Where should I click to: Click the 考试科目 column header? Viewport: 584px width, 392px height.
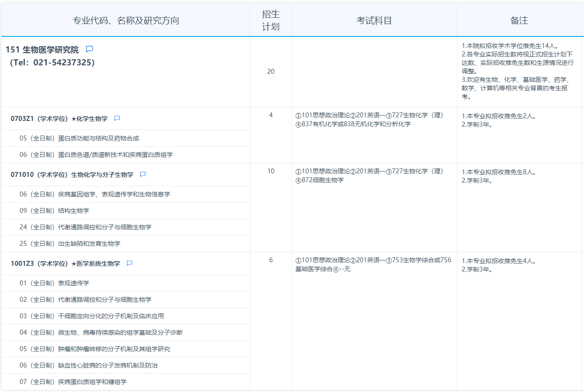tap(374, 20)
